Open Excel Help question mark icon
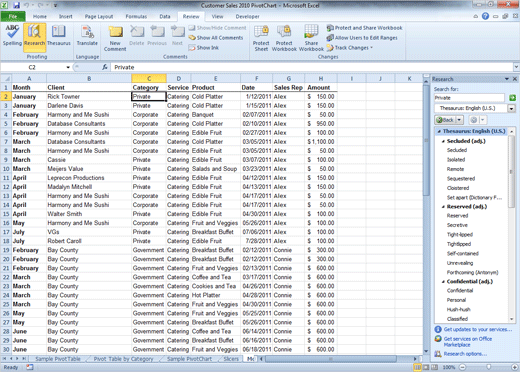Viewport: 520px width, 372px height. click(x=485, y=16)
